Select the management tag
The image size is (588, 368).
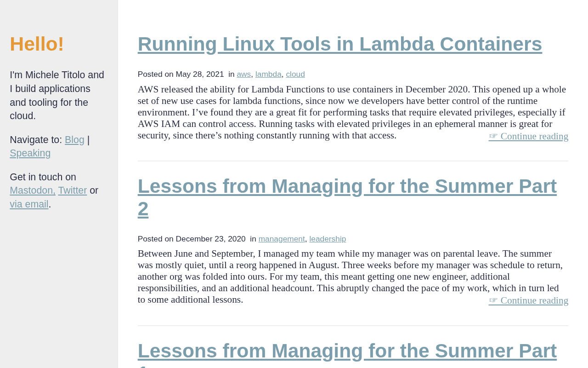click(x=282, y=239)
